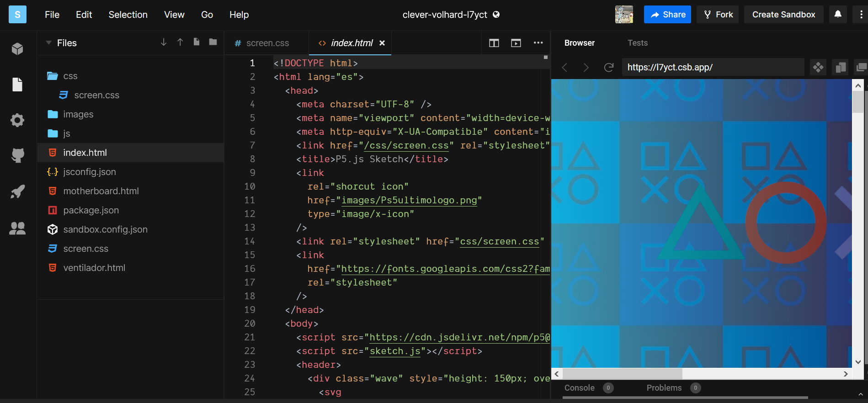This screenshot has width=868, height=403.
Task: Click sandbox title clever-volhard-l7yct
Action: [445, 15]
